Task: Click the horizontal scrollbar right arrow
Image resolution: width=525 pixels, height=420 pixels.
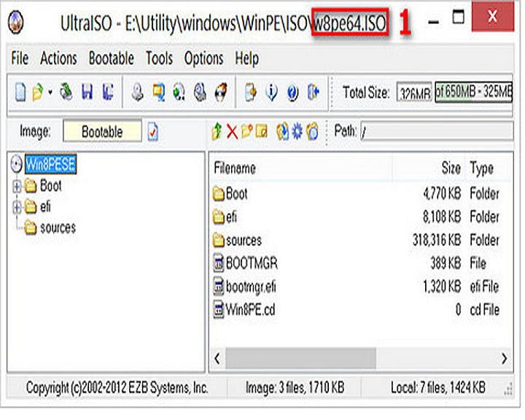Action: 505,358
